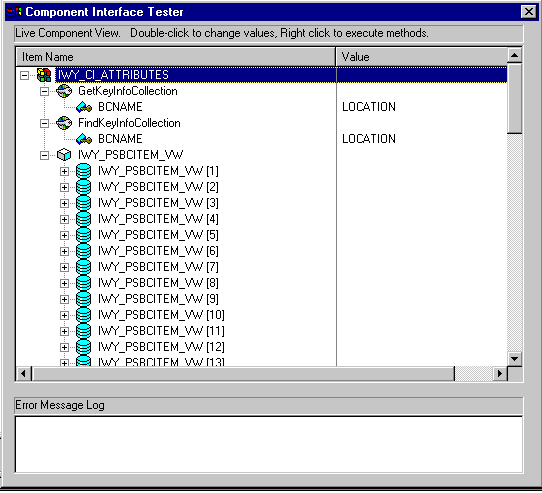This screenshot has width=542, height=493.
Task: Select the IWY_PSBCITEM_VW [3] label
Action: point(158,203)
